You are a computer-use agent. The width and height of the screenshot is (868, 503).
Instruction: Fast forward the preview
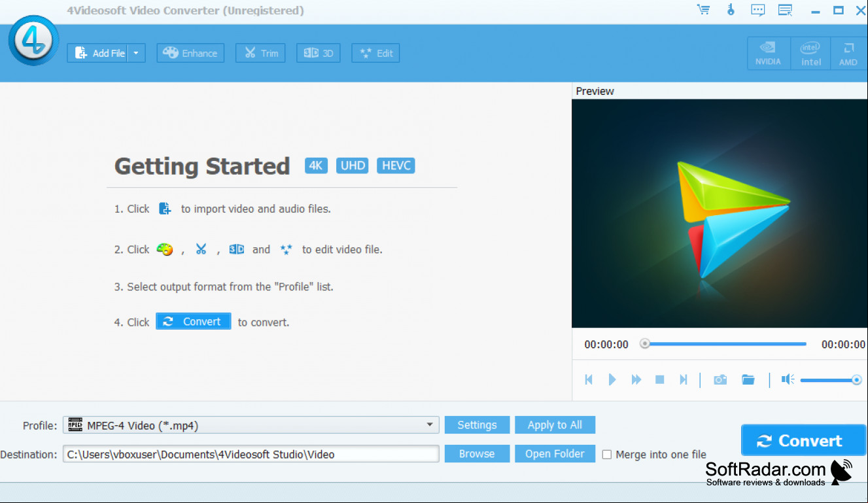click(x=636, y=379)
